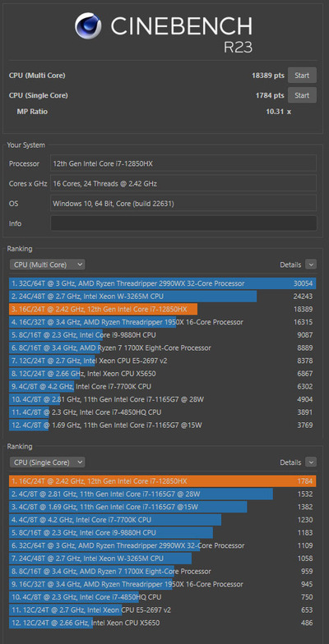Select Xeon X5650 multi core row scoring 6867
The image size is (329, 644).
[163, 374]
